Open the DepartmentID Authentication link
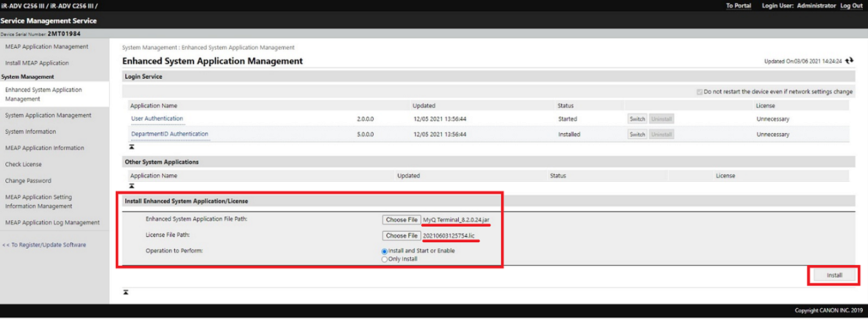Image resolution: width=868 pixels, height=320 pixels. [x=170, y=134]
